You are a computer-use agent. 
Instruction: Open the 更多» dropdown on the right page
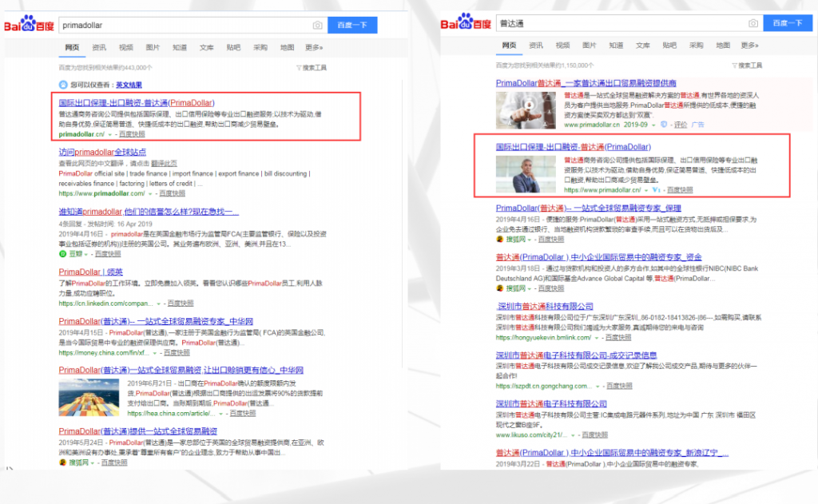click(x=749, y=46)
